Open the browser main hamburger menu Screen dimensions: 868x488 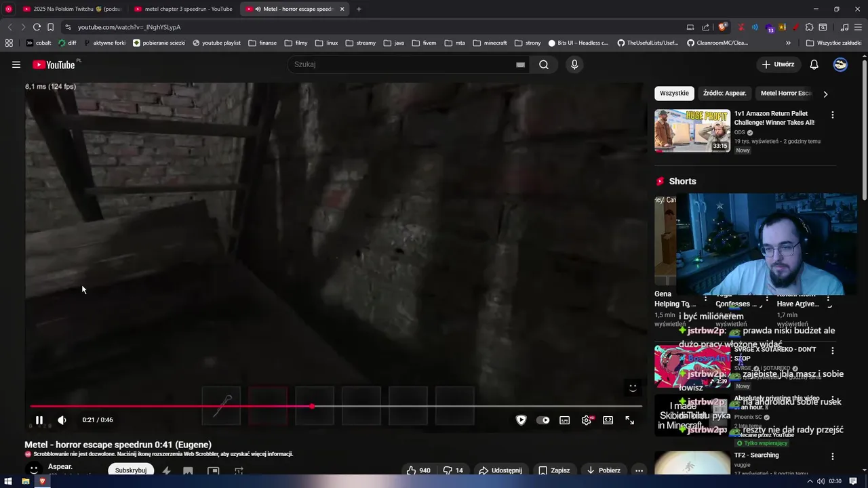pos(858,27)
